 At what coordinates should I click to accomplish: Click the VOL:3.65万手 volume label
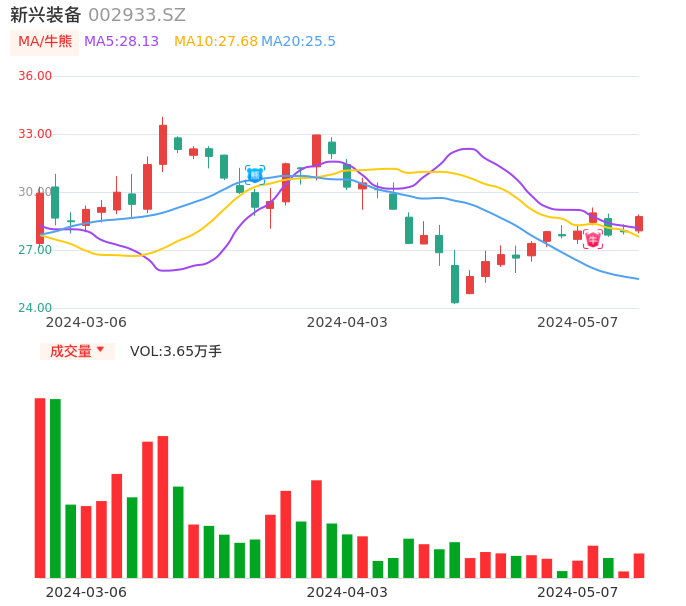pyautogui.click(x=176, y=351)
